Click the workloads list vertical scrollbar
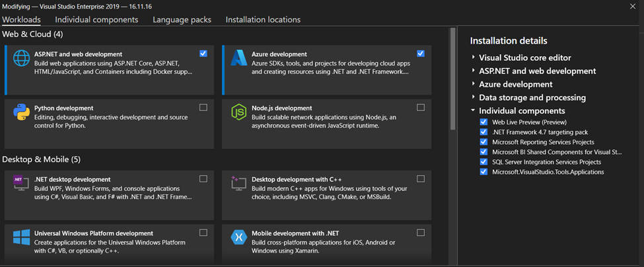644x267 pixels. [452, 78]
